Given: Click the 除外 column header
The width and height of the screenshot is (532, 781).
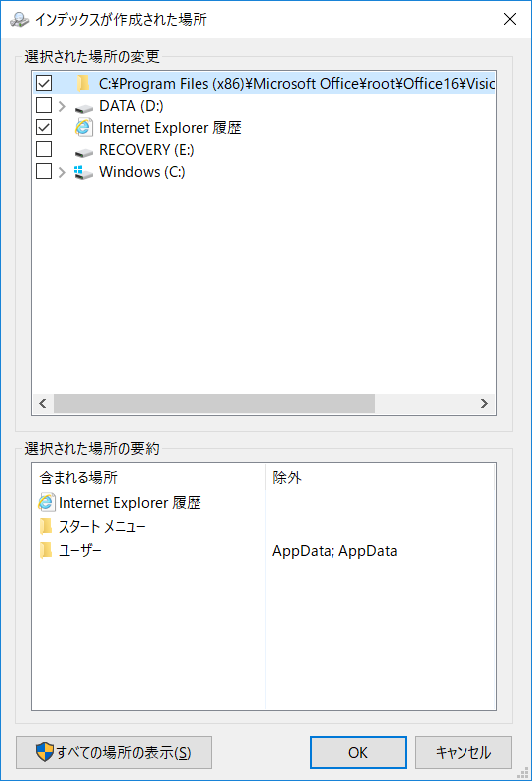Looking at the screenshot, I should click(x=380, y=477).
